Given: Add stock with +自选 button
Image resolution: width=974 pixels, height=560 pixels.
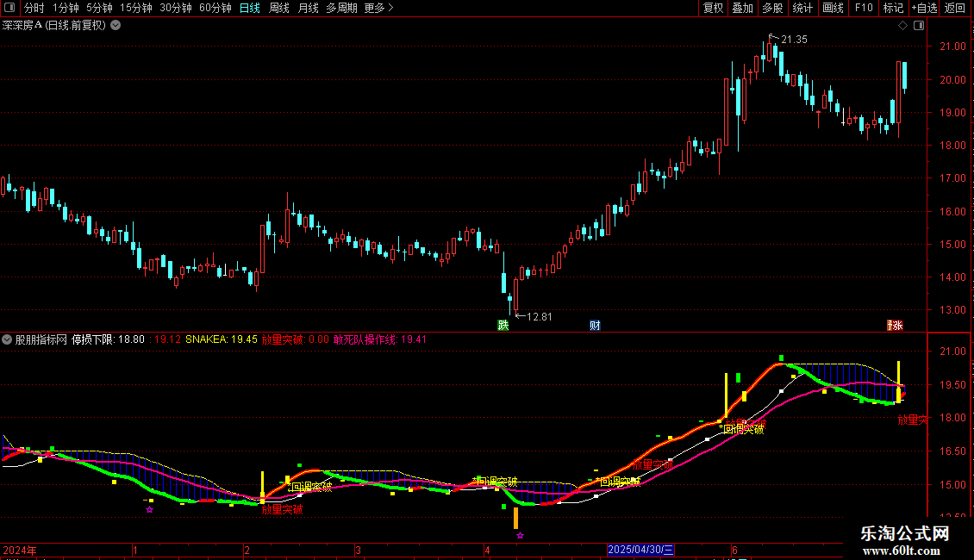Looking at the screenshot, I should click(x=924, y=8).
